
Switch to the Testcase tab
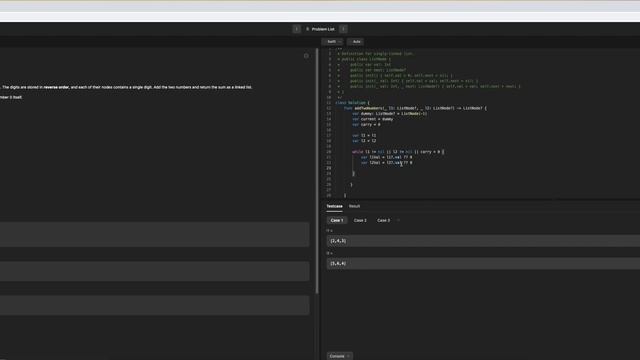coord(334,206)
